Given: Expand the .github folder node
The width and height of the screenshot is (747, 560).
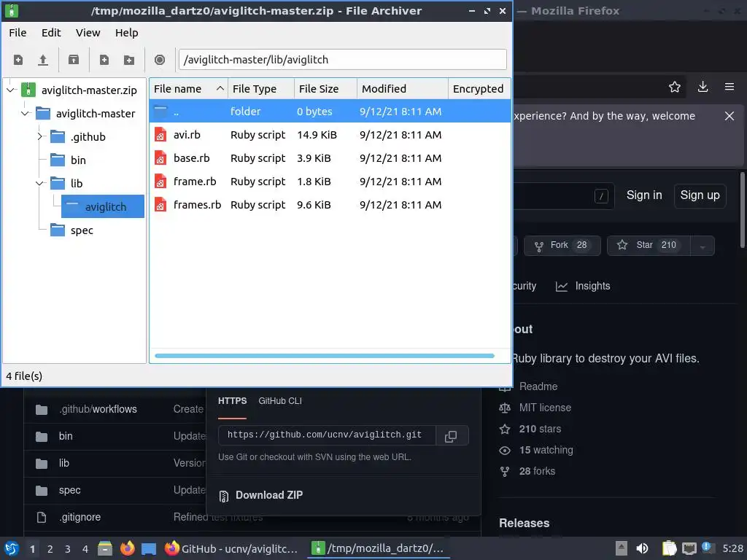Looking at the screenshot, I should pos(41,136).
